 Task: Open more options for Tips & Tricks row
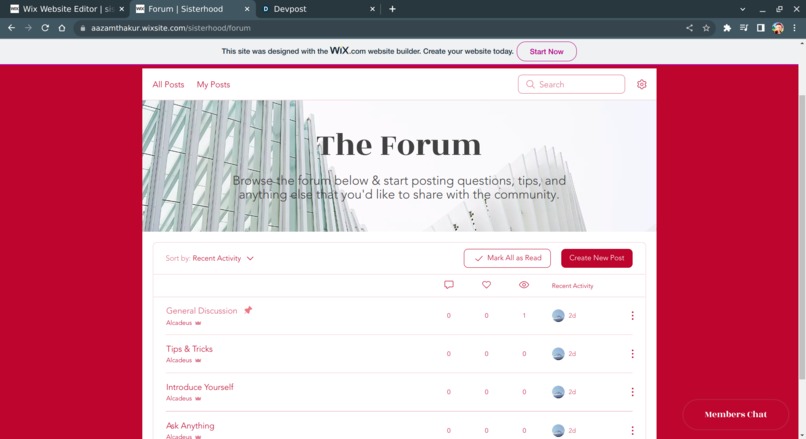pyautogui.click(x=632, y=354)
